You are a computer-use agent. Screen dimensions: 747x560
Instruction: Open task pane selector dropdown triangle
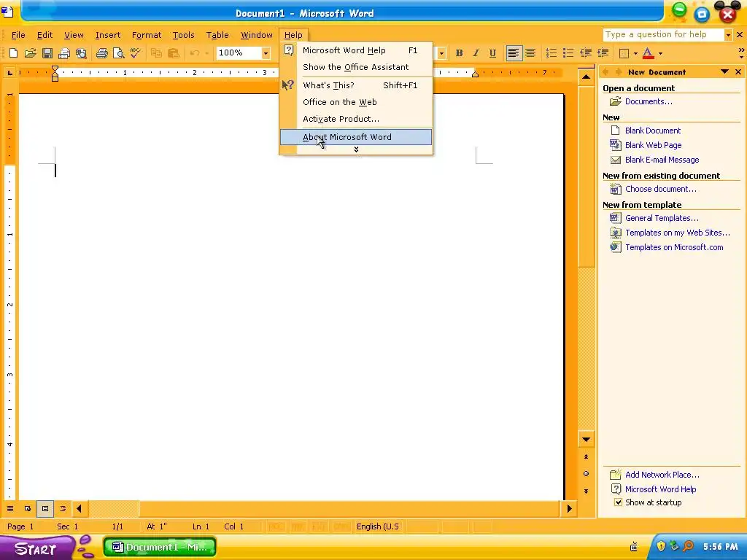724,71
